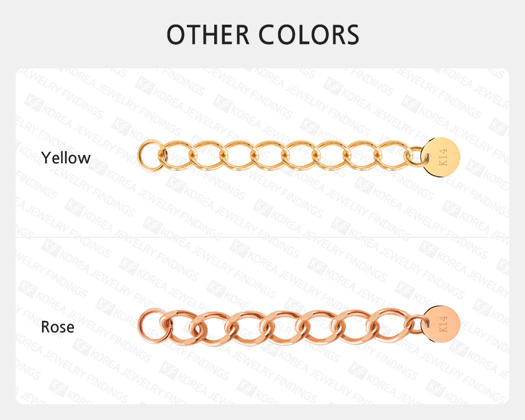This screenshot has height=420, width=525.
Task: Click the K14 stamp text on yellow tag
Action: (443, 157)
